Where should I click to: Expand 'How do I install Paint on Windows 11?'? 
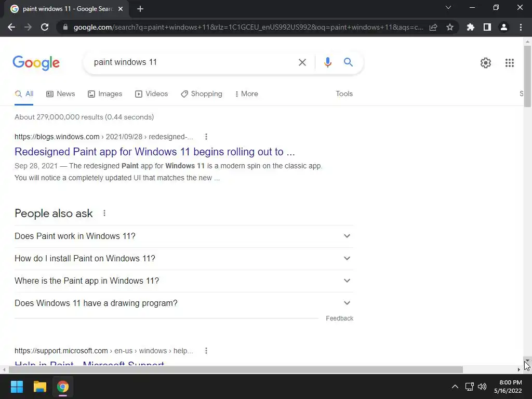(x=184, y=259)
